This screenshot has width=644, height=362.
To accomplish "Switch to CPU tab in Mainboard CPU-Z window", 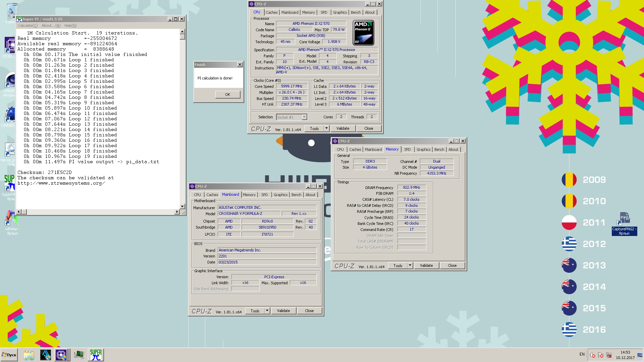I will (197, 195).
